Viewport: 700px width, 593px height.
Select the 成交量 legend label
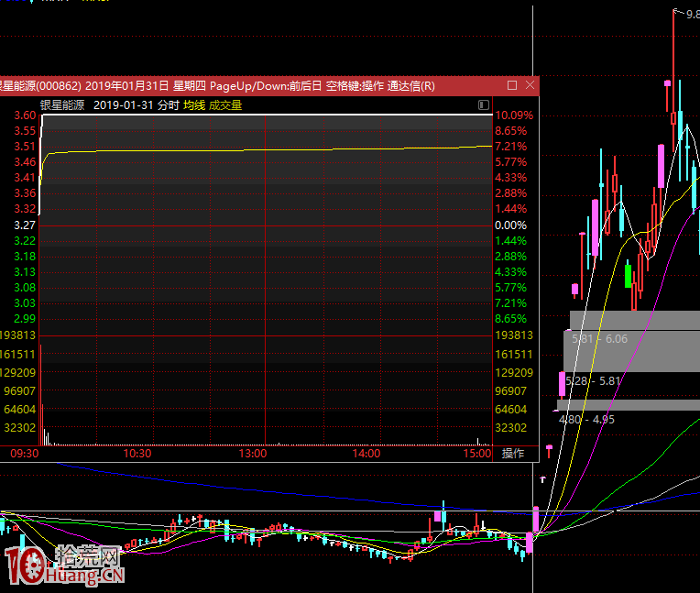coord(225,105)
